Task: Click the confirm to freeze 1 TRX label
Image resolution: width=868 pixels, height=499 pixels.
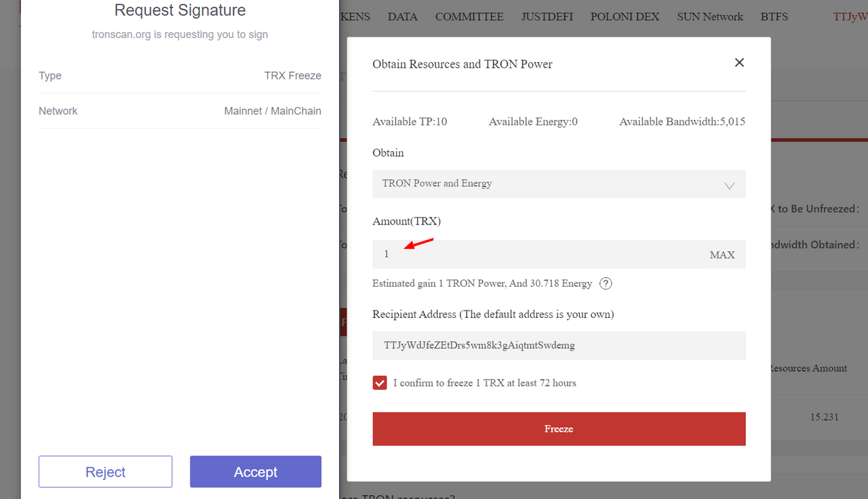Action: (x=485, y=383)
